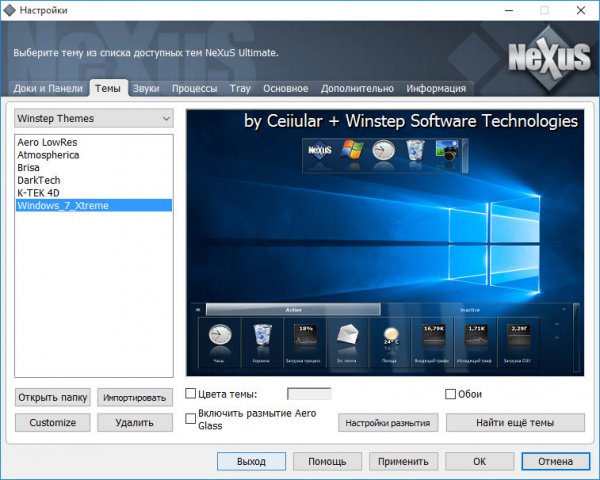Click the 16,79K traffic meter icon
Viewport: 600px width, 480px height.
point(434,336)
